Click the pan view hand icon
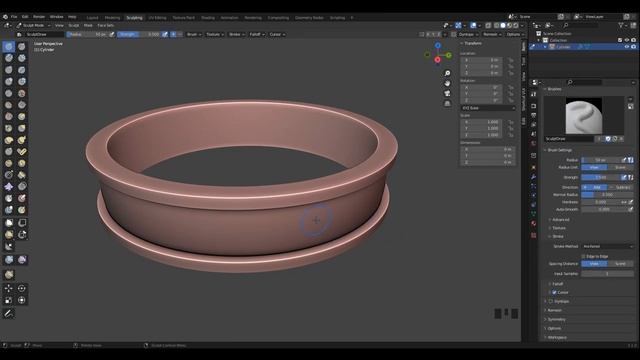 tap(447, 83)
